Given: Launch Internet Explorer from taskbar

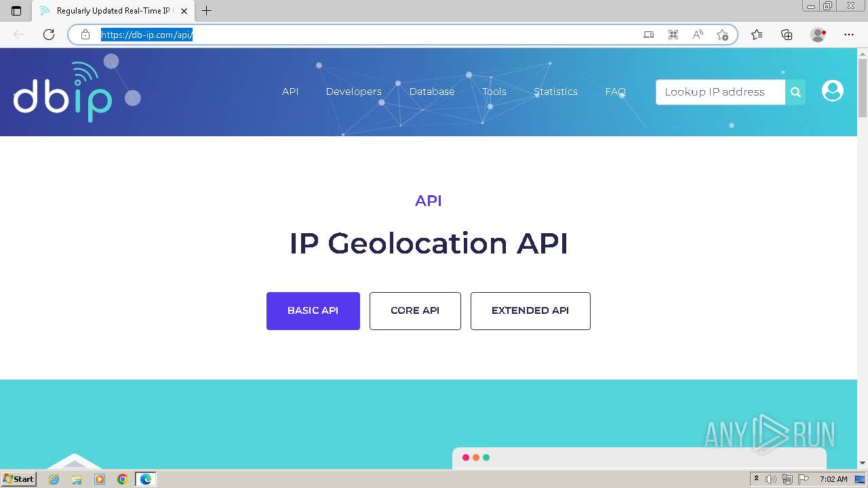Looking at the screenshot, I should coord(54,479).
